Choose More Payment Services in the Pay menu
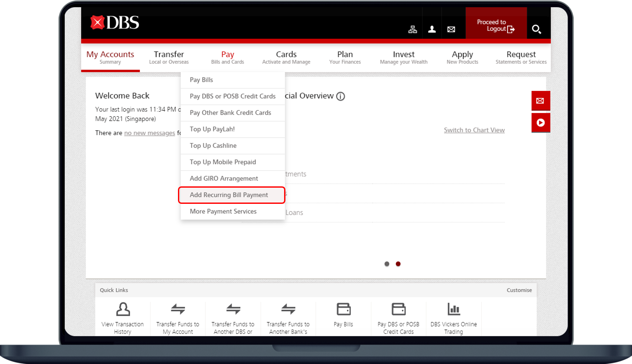The width and height of the screenshot is (632, 364). coord(223,211)
